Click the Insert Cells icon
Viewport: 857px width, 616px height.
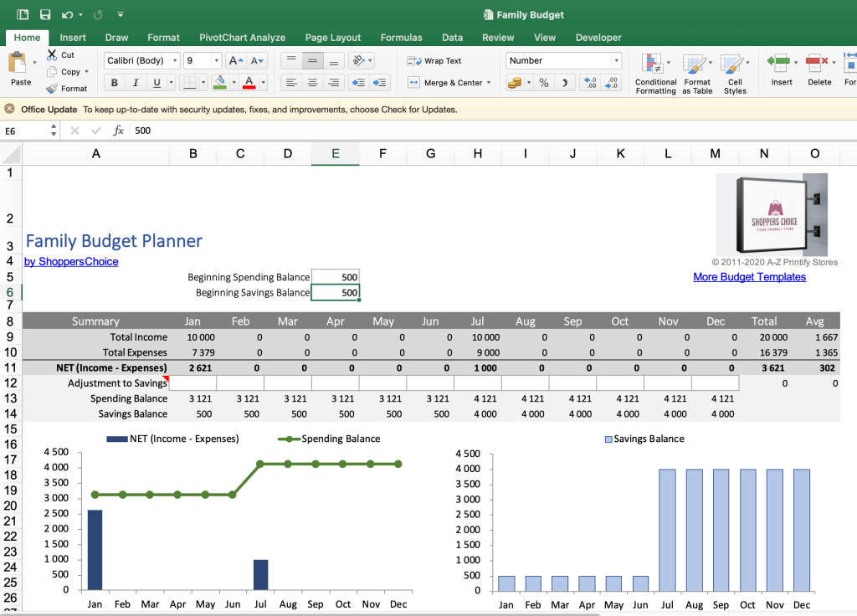coord(779,67)
